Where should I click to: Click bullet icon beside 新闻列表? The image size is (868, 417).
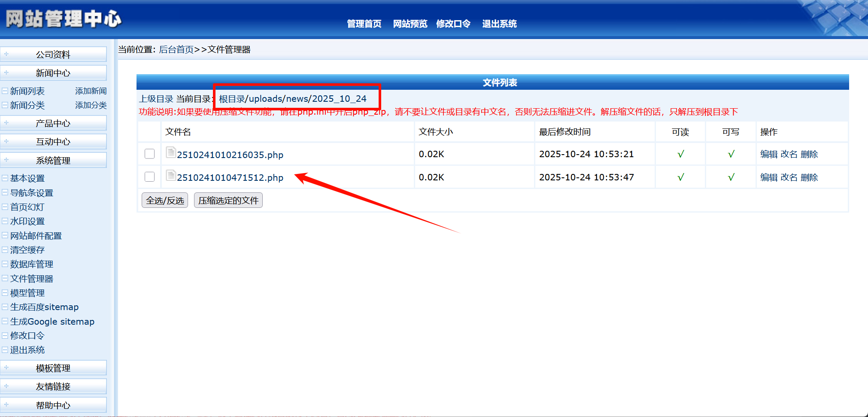pyautogui.click(x=5, y=91)
